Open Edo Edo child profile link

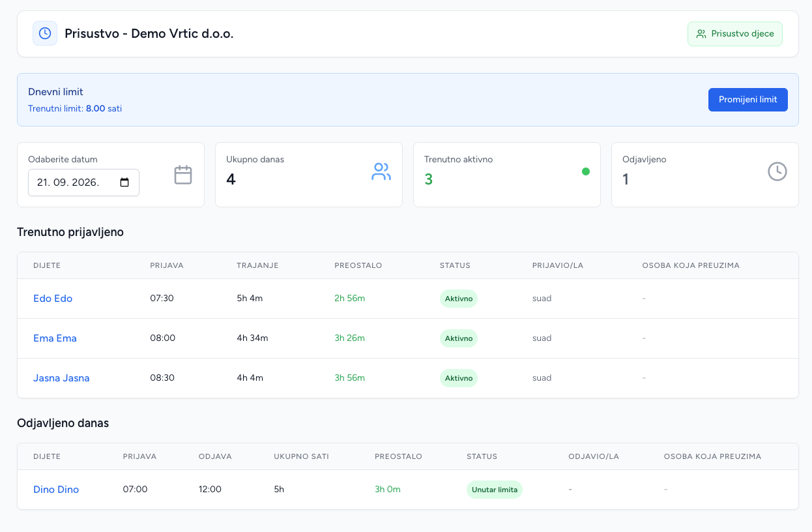(53, 299)
